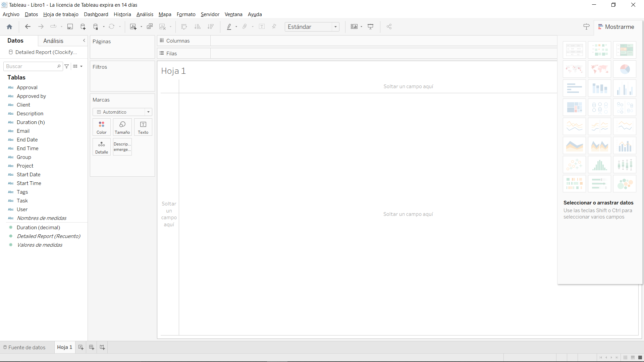Collapse the Datos pane with the arrow
Screen dimensions: 644x362
(84, 41)
